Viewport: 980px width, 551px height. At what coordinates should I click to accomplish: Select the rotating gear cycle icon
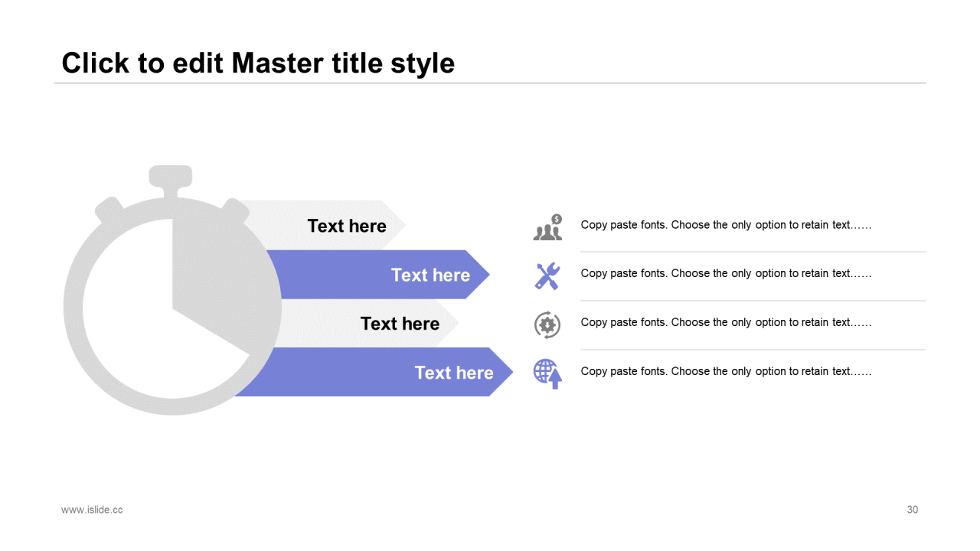[x=547, y=324]
